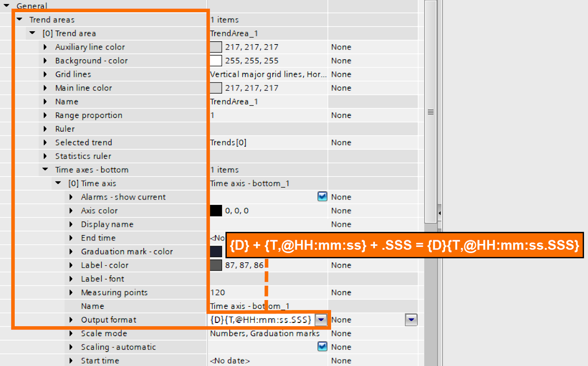Viewport: 588px width, 366px height.
Task: Expand the Ruler property
Action: click(x=45, y=129)
